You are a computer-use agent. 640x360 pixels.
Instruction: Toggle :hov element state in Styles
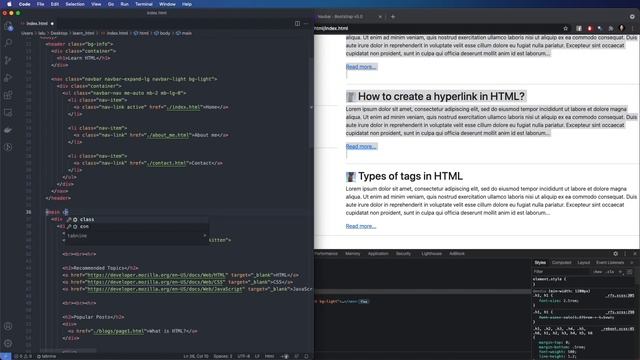click(598, 271)
